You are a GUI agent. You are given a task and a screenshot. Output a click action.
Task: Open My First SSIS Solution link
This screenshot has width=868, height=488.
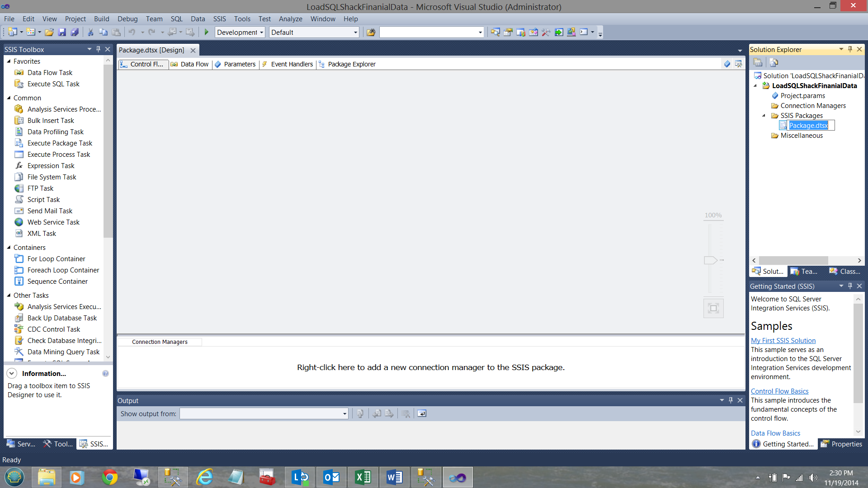(x=783, y=341)
